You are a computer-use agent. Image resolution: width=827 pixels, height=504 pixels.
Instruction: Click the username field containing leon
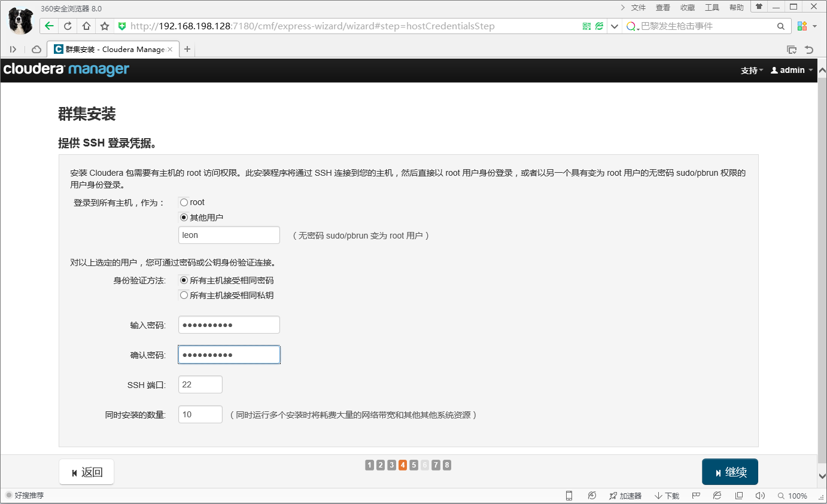229,235
